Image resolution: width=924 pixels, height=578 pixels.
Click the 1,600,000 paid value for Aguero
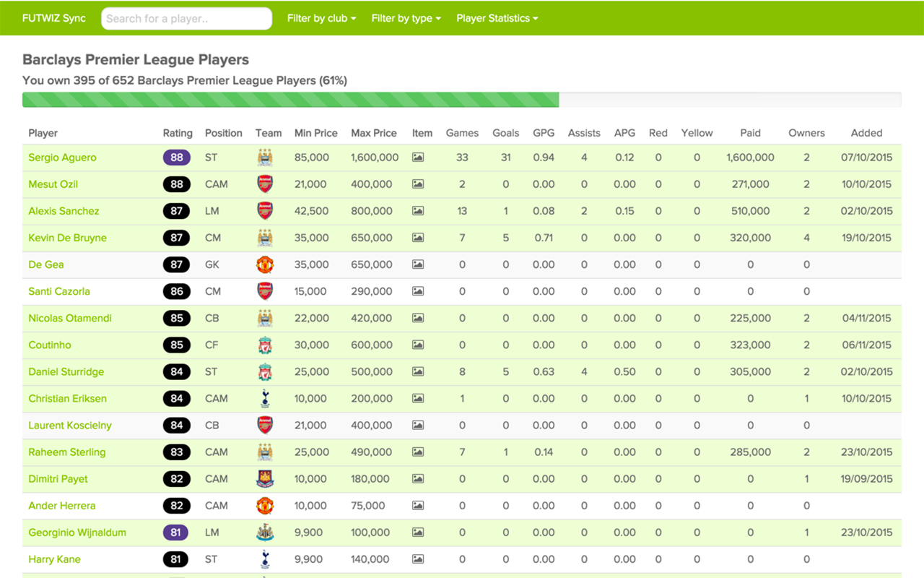point(751,158)
